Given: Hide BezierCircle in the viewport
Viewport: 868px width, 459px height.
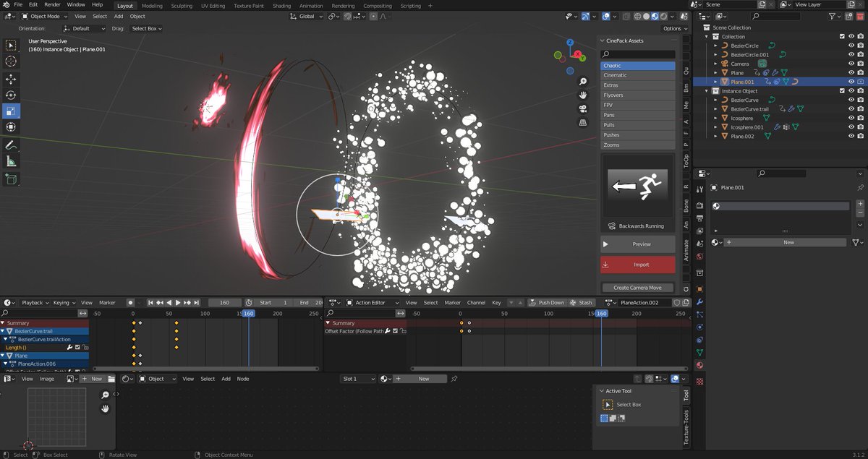Looking at the screenshot, I should click(x=851, y=46).
